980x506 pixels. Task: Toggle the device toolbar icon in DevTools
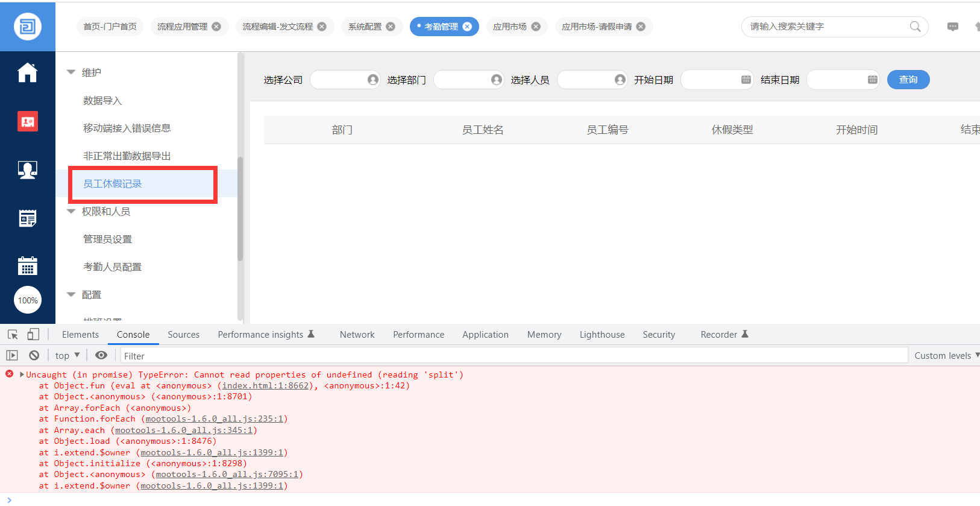33,334
